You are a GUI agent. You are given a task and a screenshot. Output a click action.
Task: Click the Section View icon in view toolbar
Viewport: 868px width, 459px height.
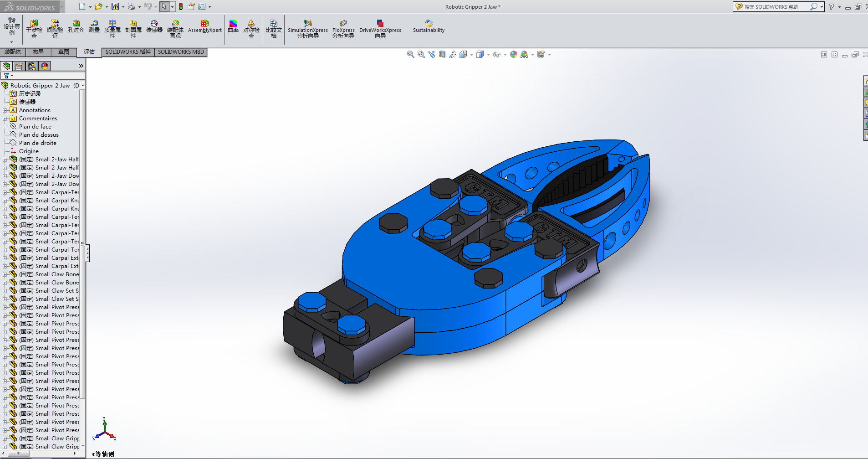[442, 54]
